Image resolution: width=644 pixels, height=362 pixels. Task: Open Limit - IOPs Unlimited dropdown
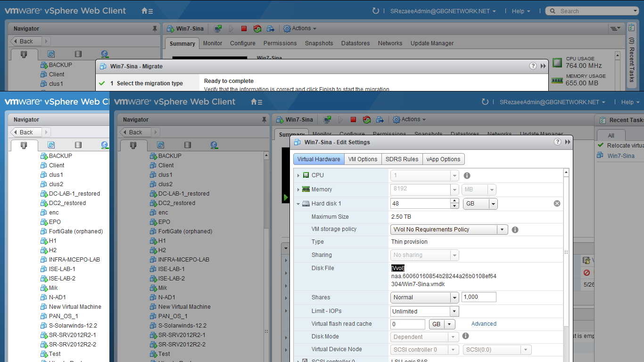pyautogui.click(x=425, y=312)
